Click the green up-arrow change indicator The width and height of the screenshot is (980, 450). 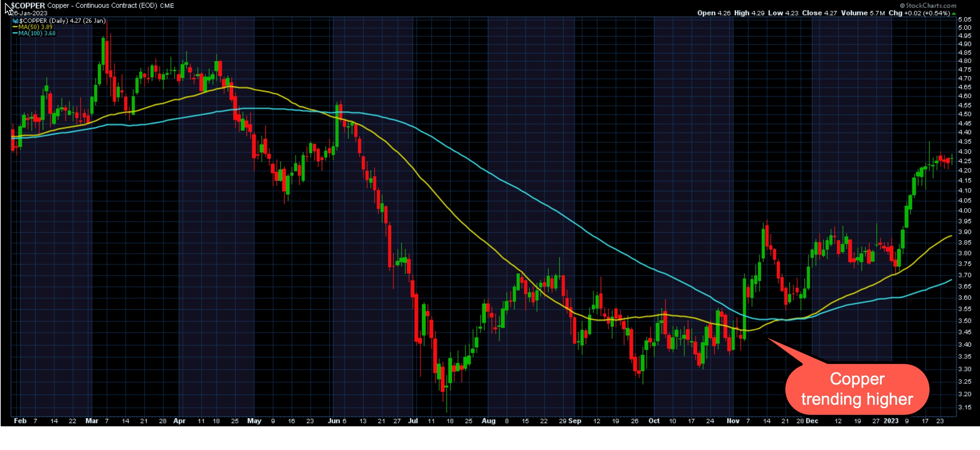954,13
